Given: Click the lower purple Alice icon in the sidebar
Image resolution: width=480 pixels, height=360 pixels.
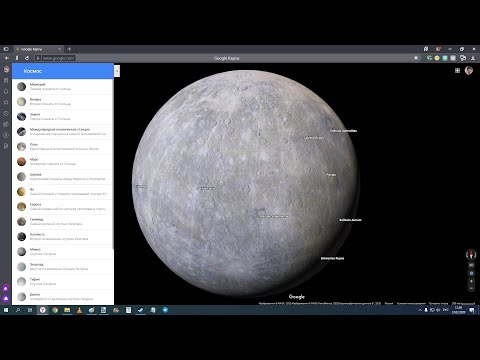Looking at the screenshot, I should pos(6,298).
